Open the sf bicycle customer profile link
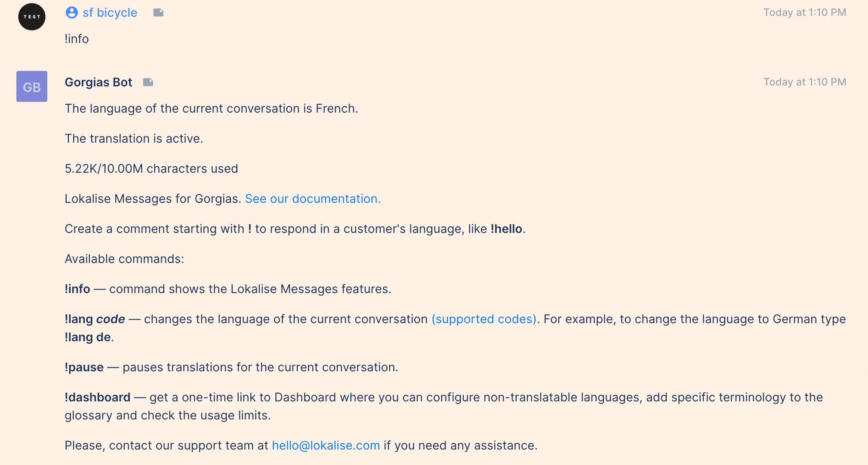 tap(110, 12)
